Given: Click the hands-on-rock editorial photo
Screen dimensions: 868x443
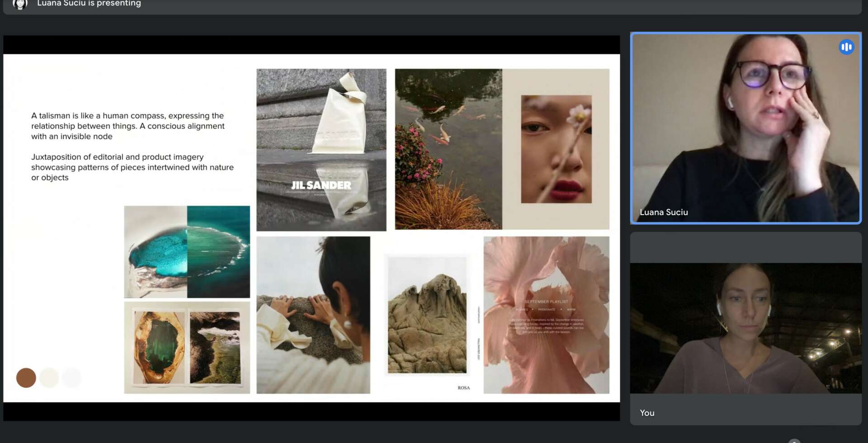Looking at the screenshot, I should tap(313, 315).
